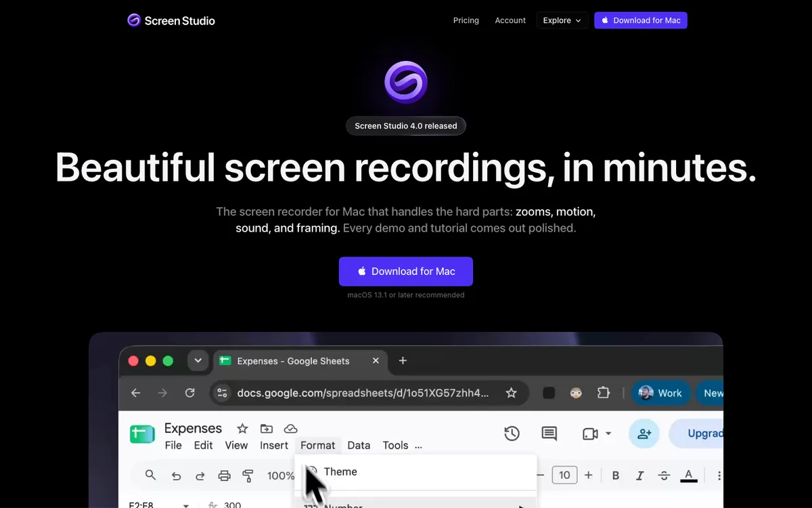Click the tab search chevron in demo browser

coord(198,360)
